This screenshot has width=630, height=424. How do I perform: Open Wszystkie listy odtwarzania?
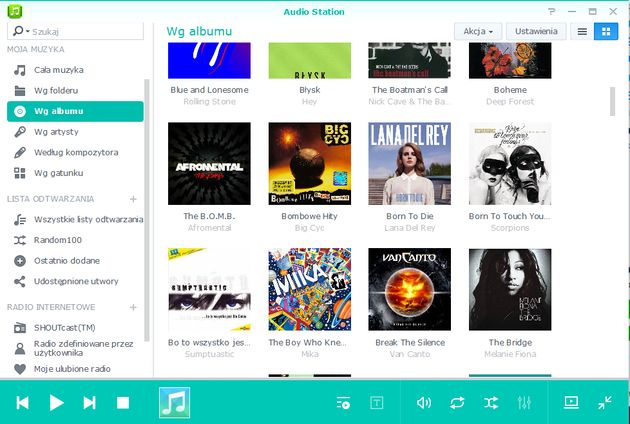(x=75, y=219)
